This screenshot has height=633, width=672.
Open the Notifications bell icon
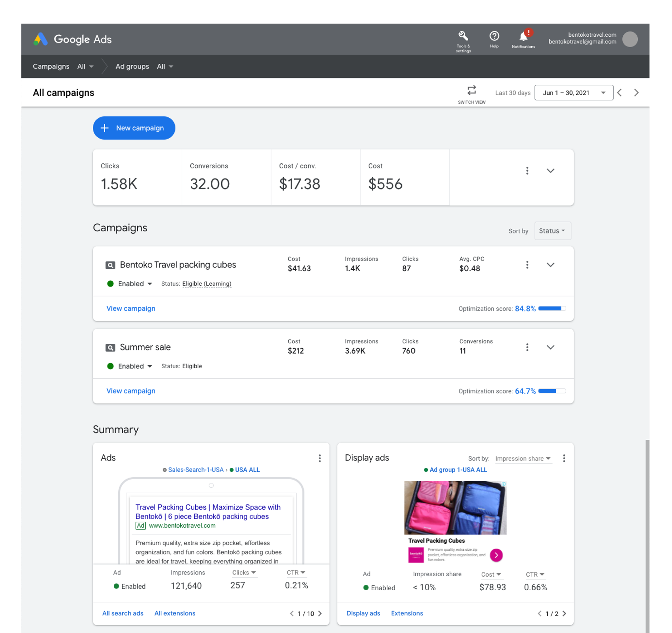[524, 36]
